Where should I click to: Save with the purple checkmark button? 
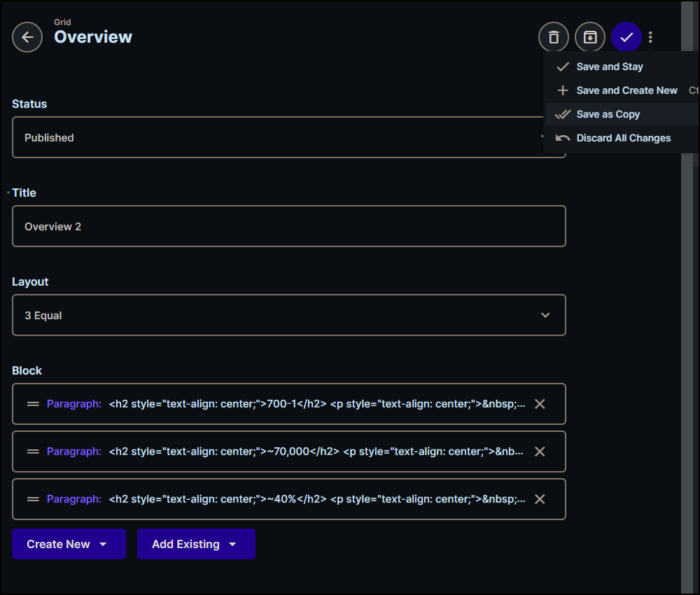tap(626, 37)
